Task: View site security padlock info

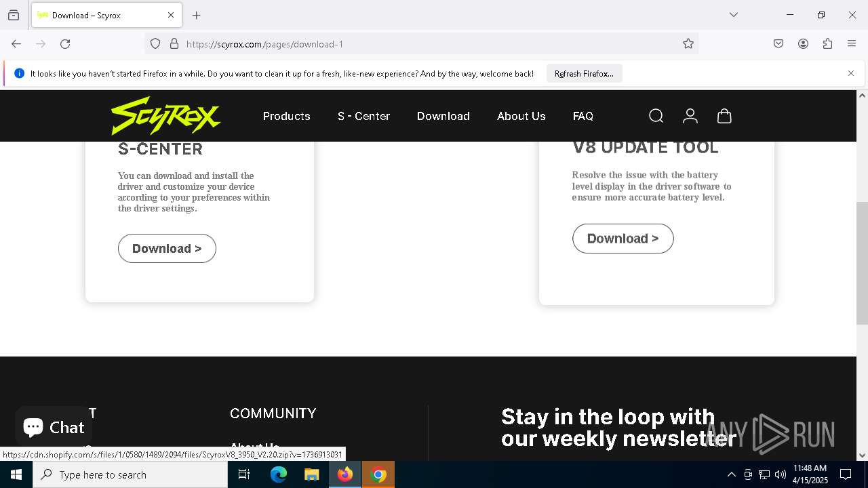Action: pyautogui.click(x=174, y=44)
